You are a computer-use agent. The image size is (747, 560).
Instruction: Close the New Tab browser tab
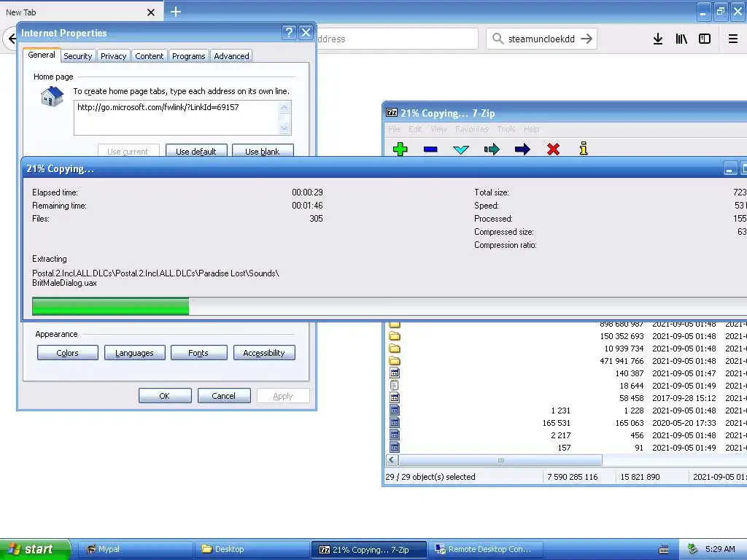click(151, 12)
